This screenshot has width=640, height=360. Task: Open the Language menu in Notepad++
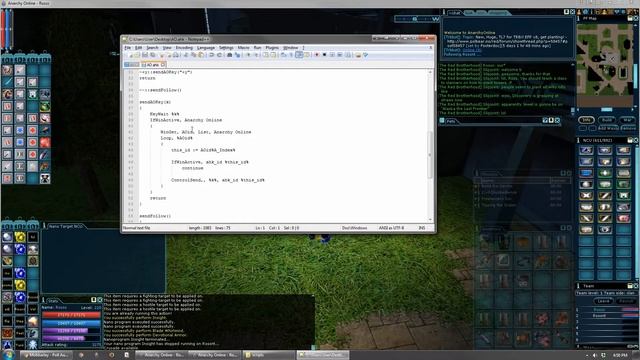pos(206,48)
